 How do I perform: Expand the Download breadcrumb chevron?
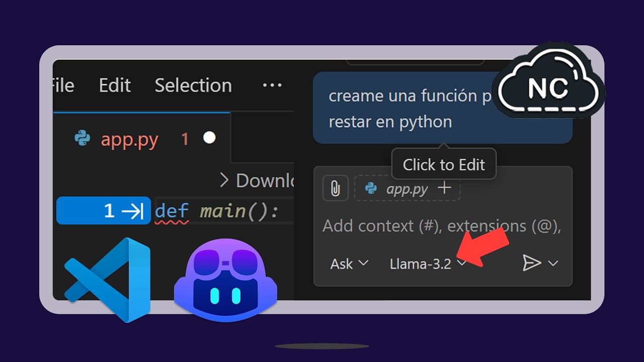[x=224, y=180]
